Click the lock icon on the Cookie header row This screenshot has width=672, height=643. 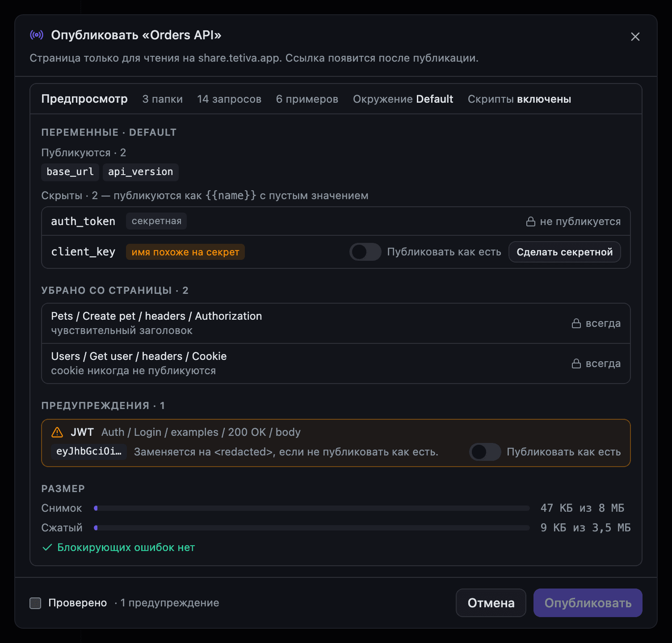click(576, 363)
